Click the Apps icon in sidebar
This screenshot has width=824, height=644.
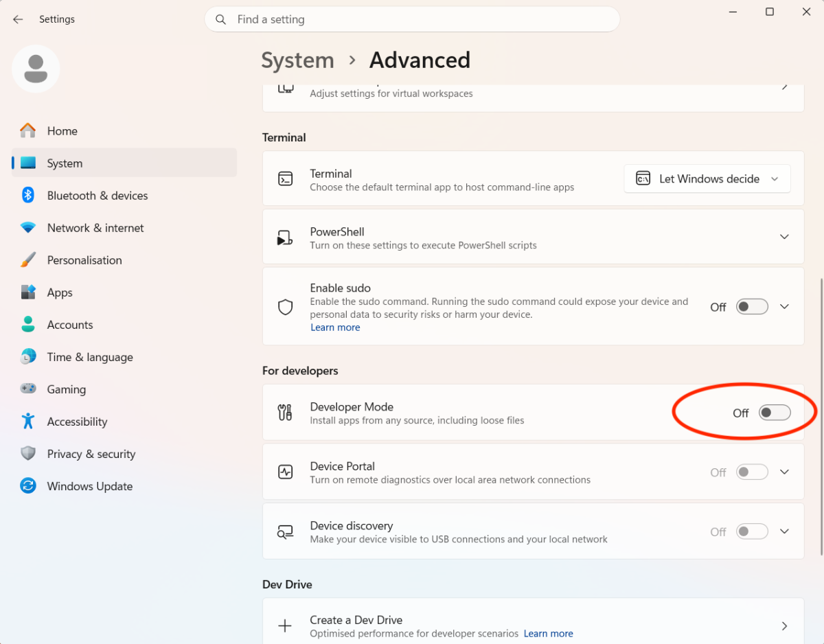(x=28, y=292)
